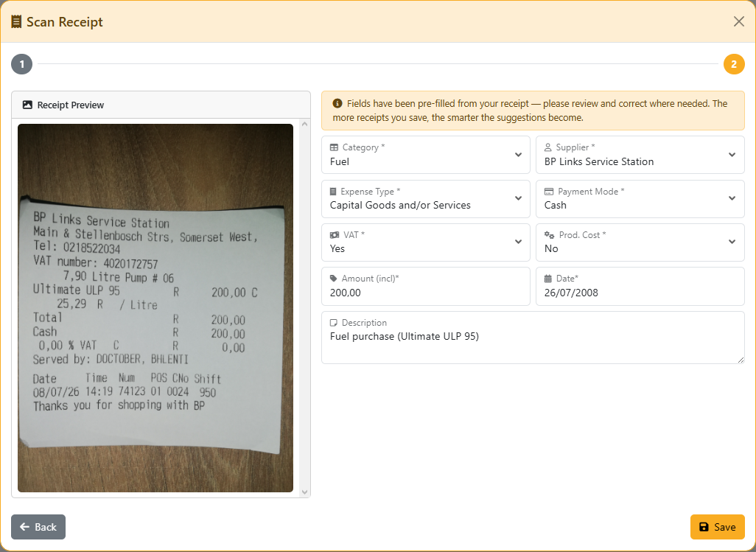Click the Expense Type document icon
This screenshot has height=552, width=756.
(x=333, y=192)
